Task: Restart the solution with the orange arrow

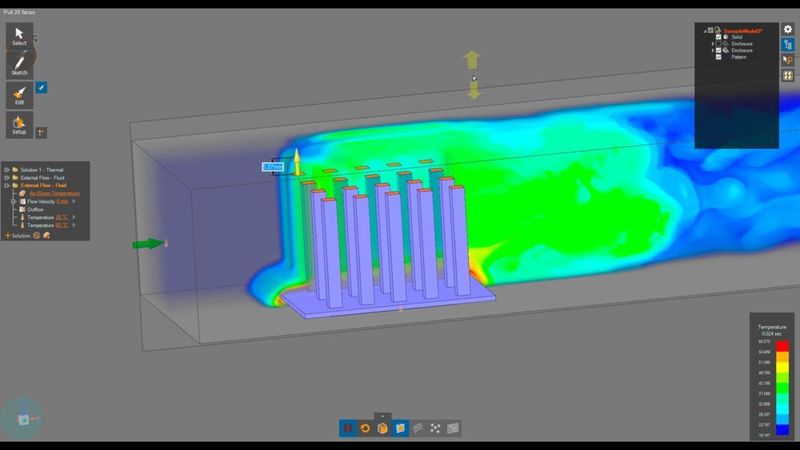Action: pos(365,428)
